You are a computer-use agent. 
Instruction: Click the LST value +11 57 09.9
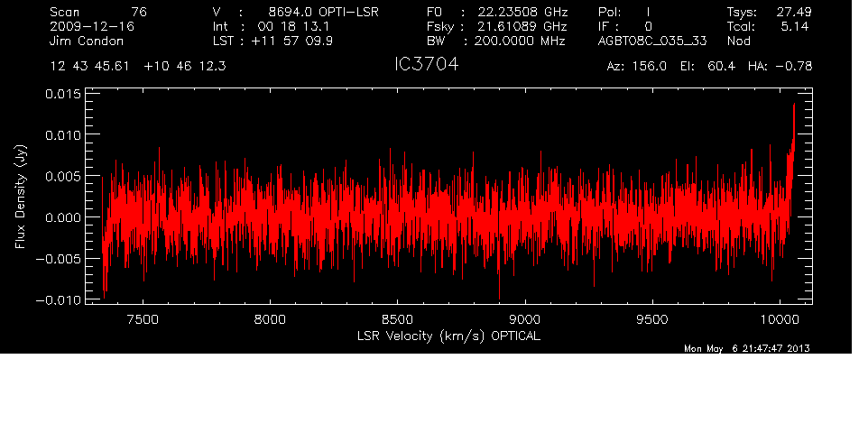click(291, 41)
